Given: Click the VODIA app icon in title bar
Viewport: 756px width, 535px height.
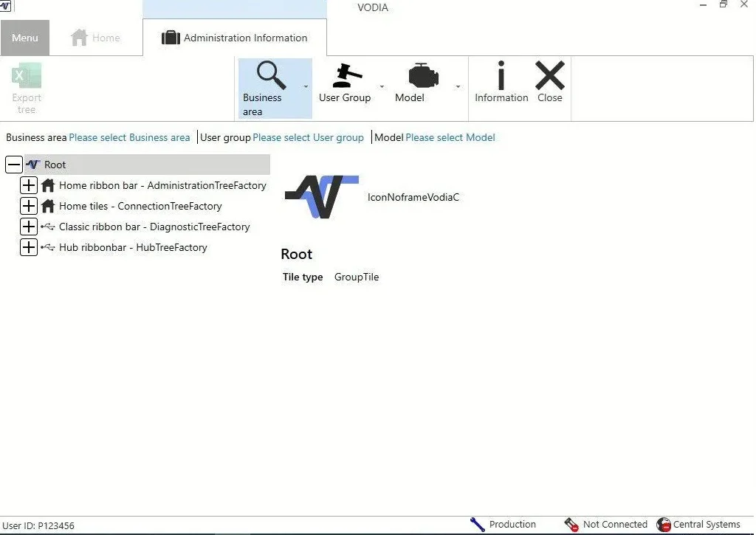Looking at the screenshot, I should click(x=5, y=5).
